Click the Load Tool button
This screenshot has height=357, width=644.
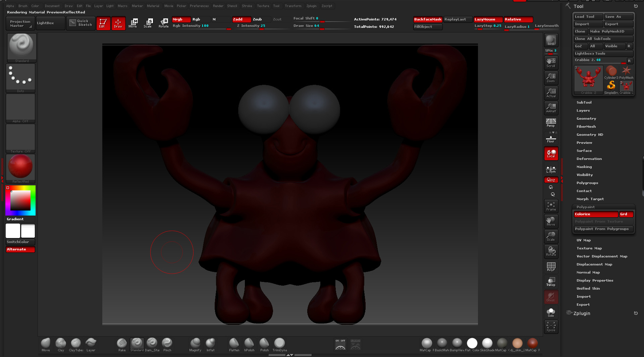(x=588, y=17)
